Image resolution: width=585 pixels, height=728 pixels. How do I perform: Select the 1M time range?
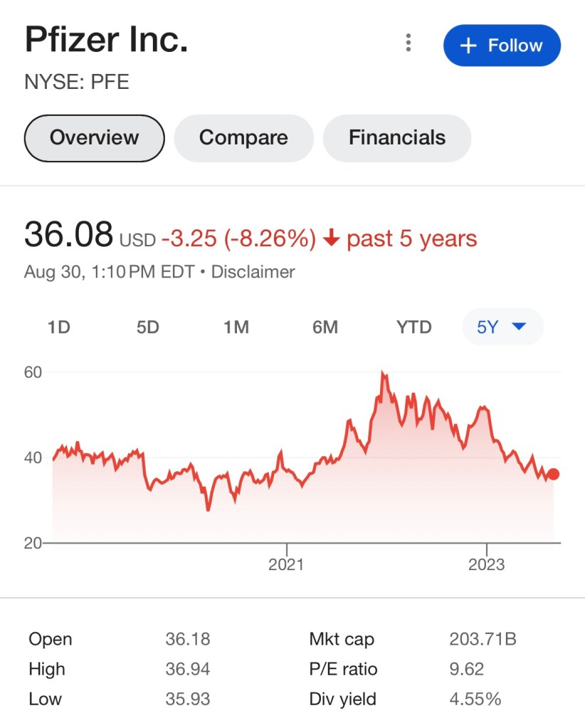click(236, 327)
